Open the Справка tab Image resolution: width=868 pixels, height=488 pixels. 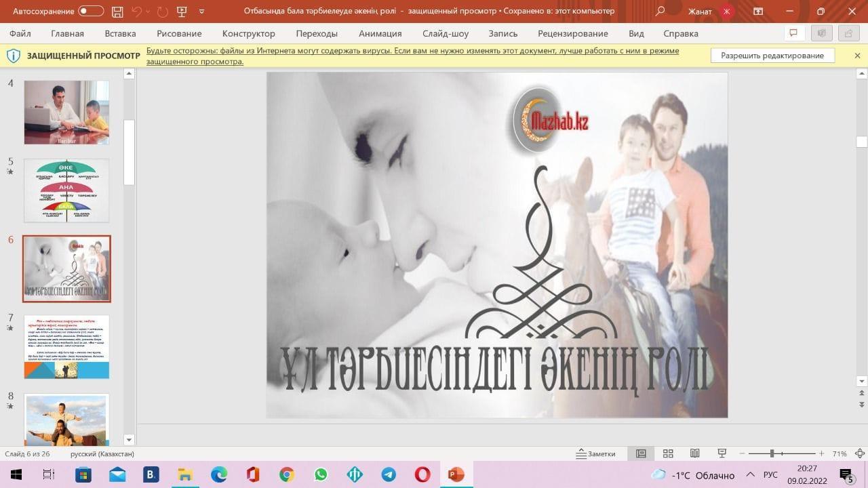pyautogui.click(x=681, y=33)
